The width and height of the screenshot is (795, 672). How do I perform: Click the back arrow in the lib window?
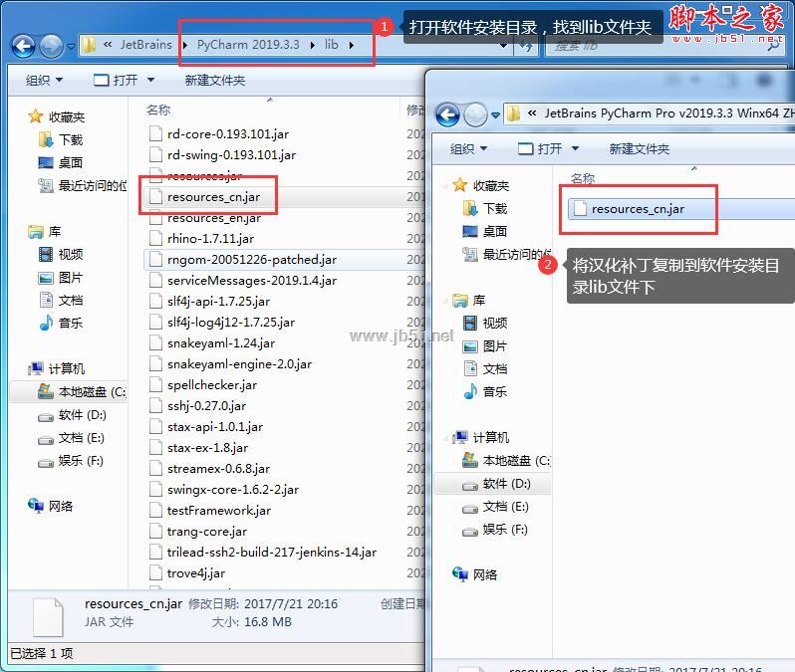(x=23, y=46)
